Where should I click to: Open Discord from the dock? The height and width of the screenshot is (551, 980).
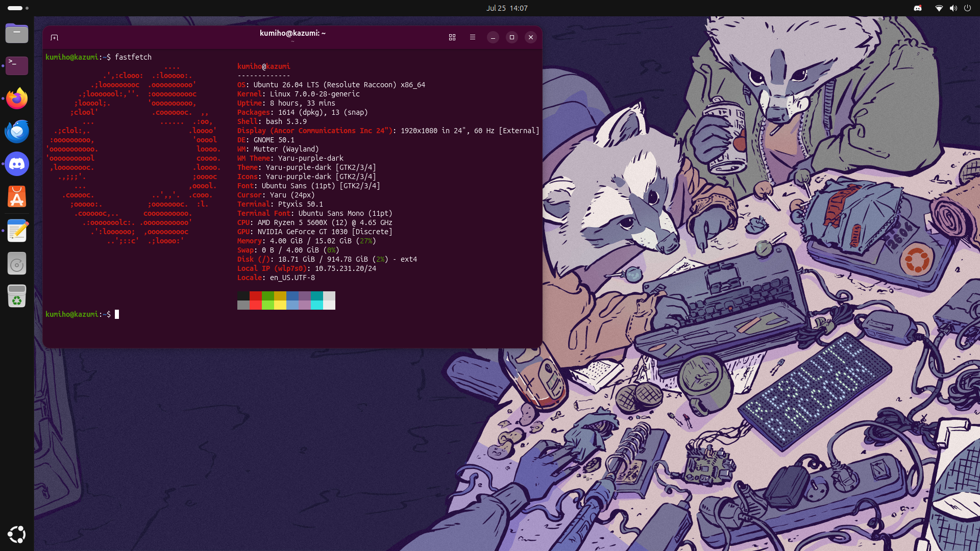17,164
